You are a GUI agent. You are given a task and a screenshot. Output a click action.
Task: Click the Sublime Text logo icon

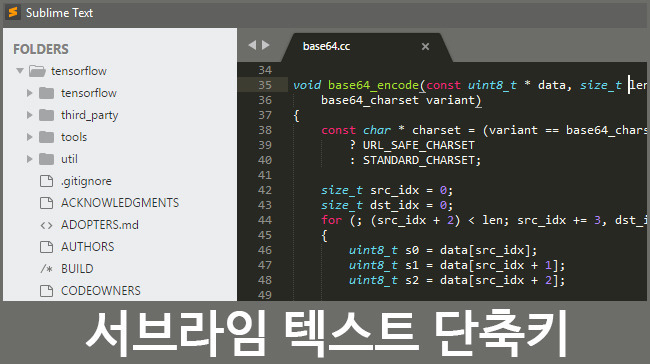pos(13,12)
